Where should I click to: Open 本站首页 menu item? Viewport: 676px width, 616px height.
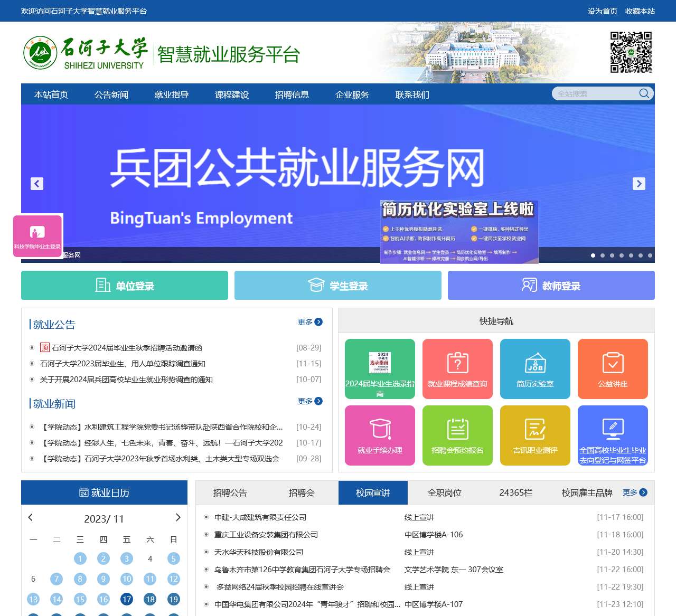point(51,94)
